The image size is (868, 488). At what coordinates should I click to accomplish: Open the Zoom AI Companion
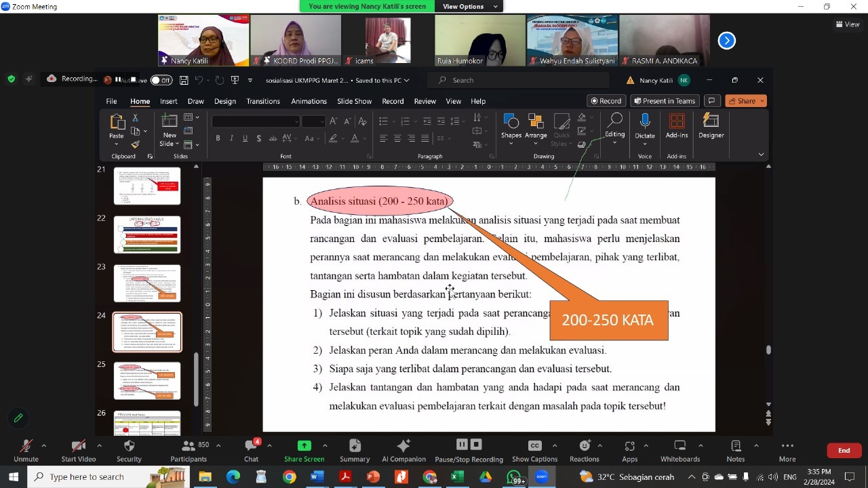(403, 451)
